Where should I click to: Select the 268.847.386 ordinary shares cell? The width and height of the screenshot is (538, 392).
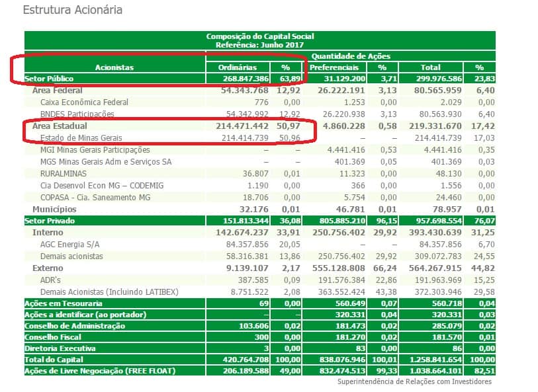tap(244, 79)
